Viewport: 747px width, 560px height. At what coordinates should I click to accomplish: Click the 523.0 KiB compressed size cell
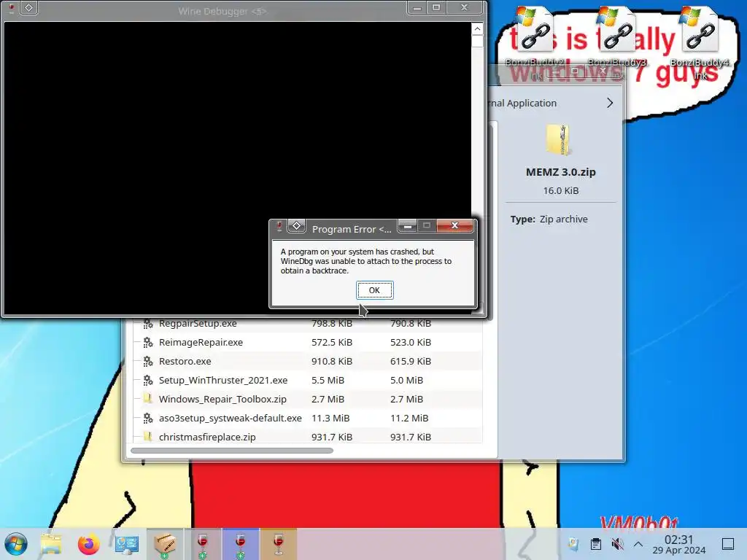[411, 342]
